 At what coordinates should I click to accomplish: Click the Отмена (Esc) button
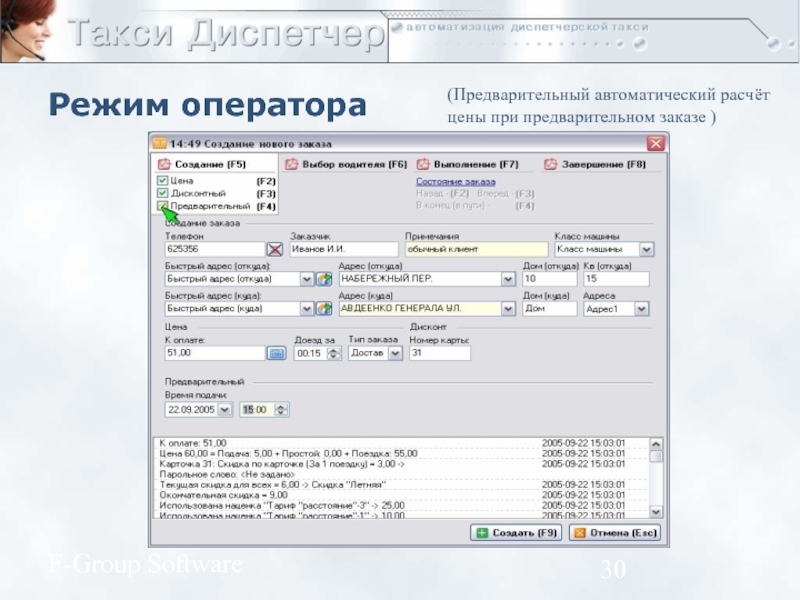(x=615, y=533)
